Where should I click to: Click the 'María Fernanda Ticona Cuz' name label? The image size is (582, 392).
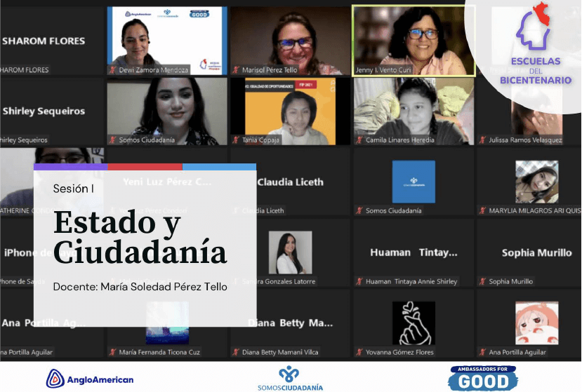(x=159, y=352)
